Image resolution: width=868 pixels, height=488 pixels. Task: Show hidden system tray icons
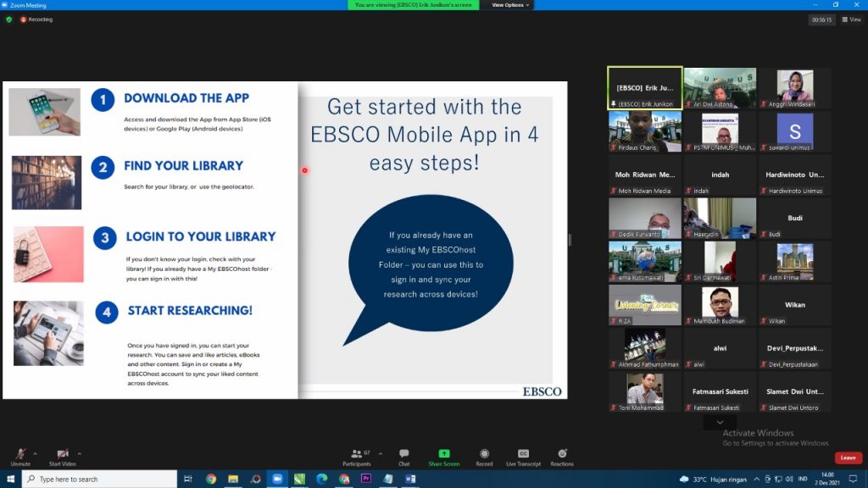pos(756,480)
